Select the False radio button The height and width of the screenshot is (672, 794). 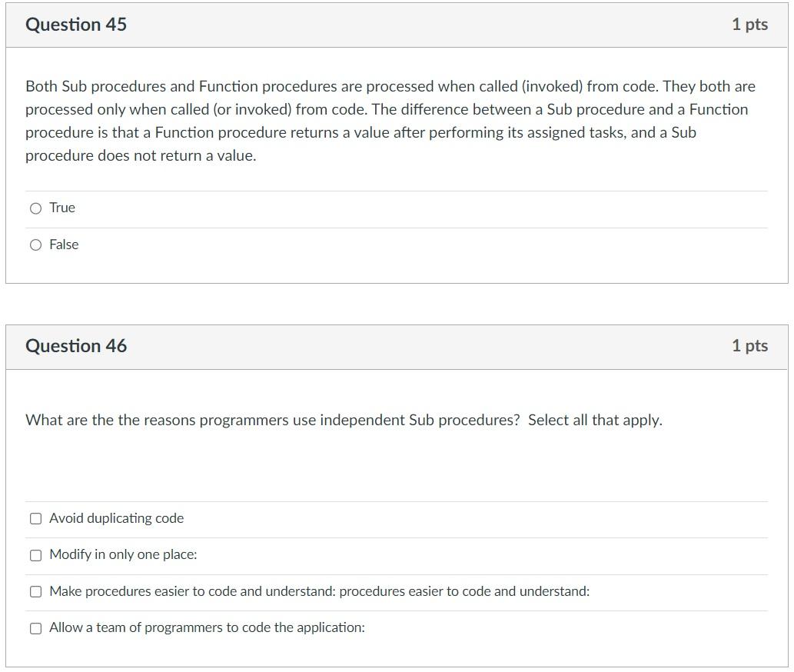35,245
